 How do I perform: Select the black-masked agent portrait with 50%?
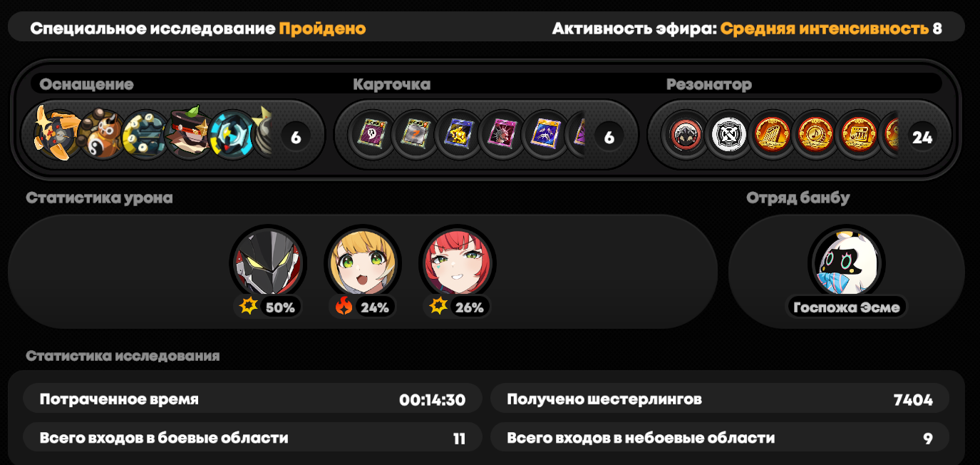click(x=268, y=263)
